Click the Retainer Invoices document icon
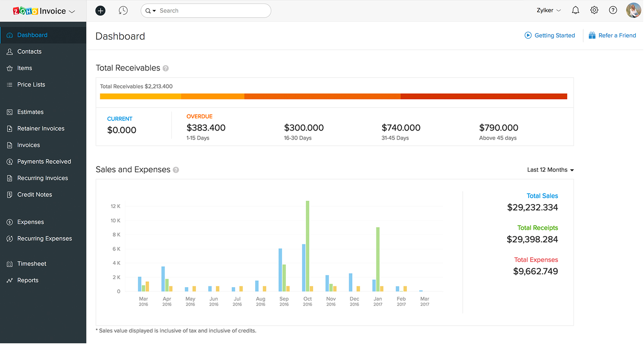Screen dimensions: 644x362 tap(10, 129)
